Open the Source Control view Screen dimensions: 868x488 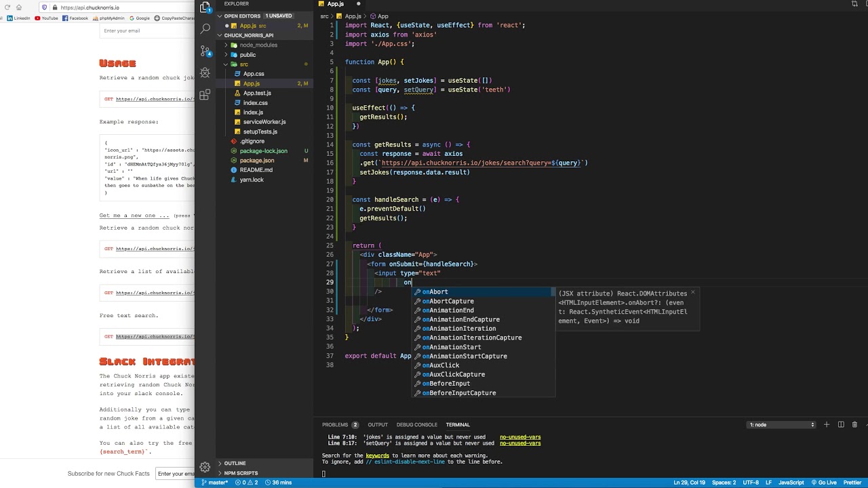pos(205,51)
